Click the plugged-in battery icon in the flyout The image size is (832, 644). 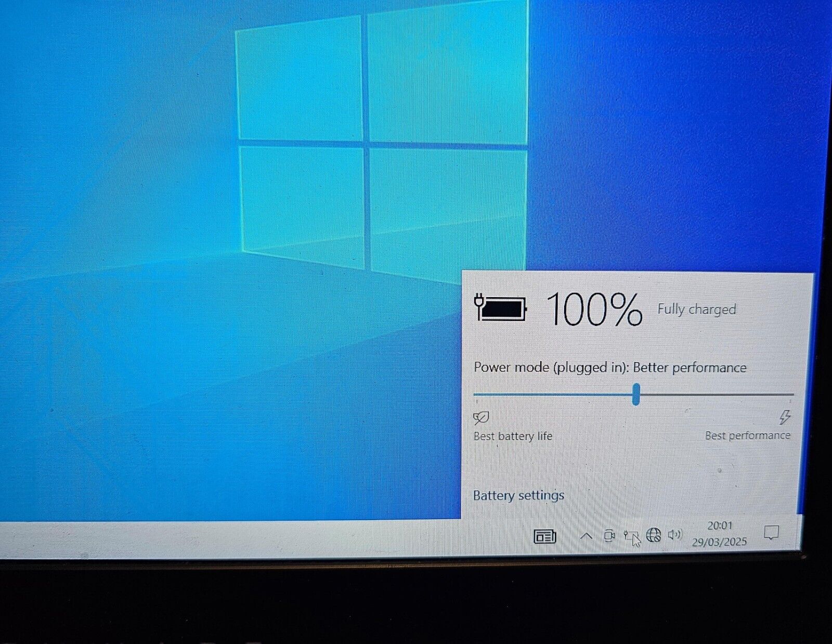501,308
